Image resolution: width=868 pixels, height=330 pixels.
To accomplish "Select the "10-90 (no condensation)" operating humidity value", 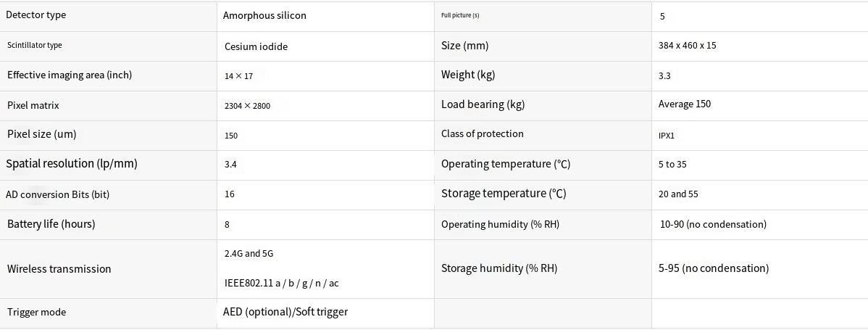I will click(713, 224).
